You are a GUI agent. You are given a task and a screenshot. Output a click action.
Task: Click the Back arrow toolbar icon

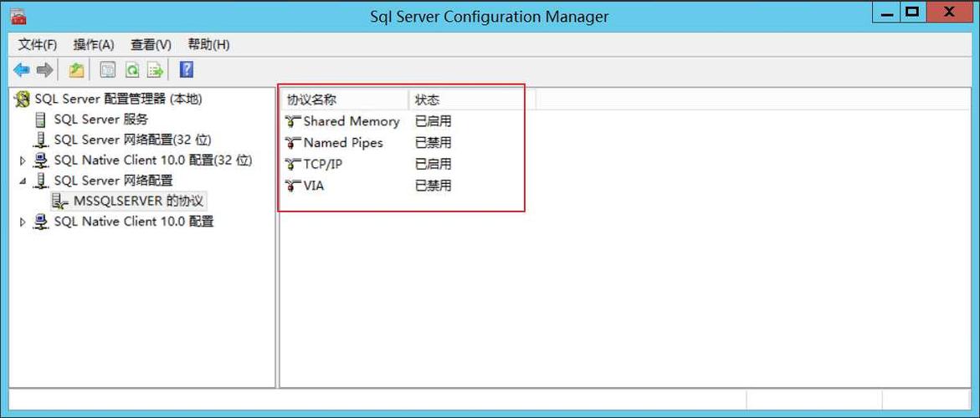coord(21,70)
